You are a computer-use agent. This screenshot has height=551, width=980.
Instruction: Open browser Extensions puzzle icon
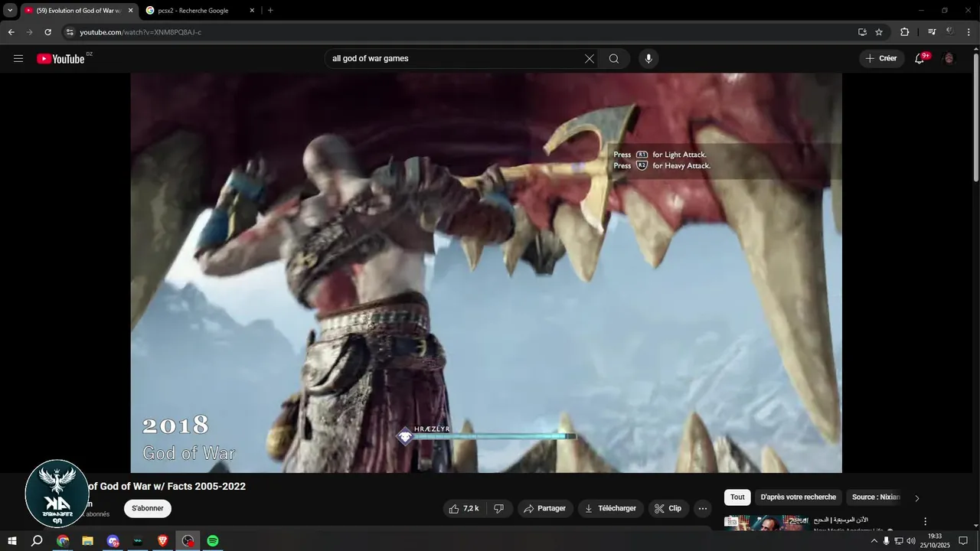coord(905,32)
